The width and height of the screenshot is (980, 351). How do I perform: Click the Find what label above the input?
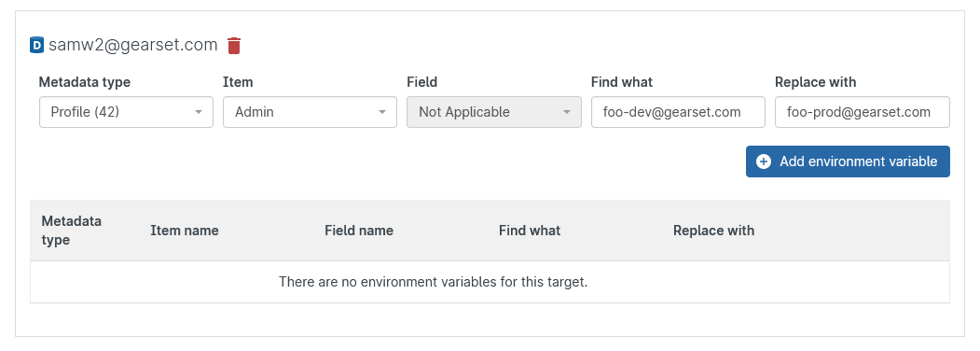tap(621, 82)
